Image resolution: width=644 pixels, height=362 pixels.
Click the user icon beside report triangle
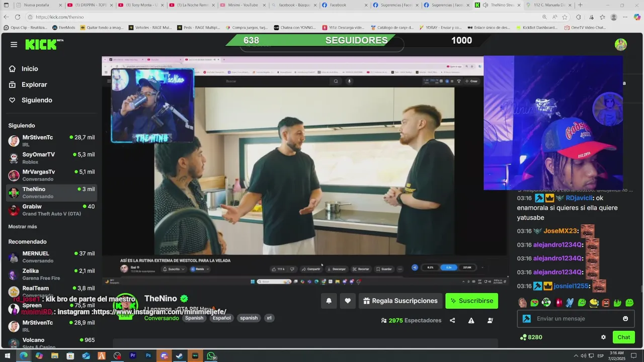[490, 320]
